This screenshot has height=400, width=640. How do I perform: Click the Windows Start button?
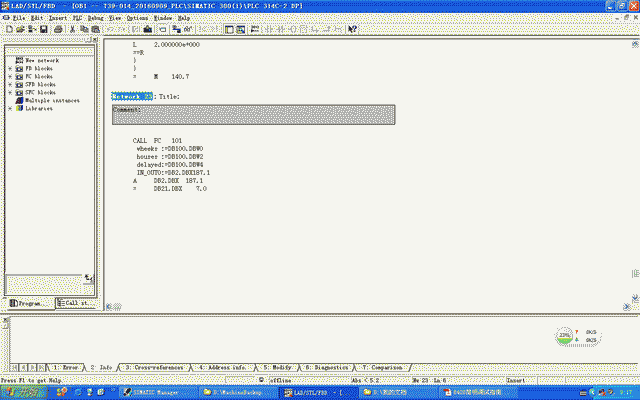[x=20, y=391]
